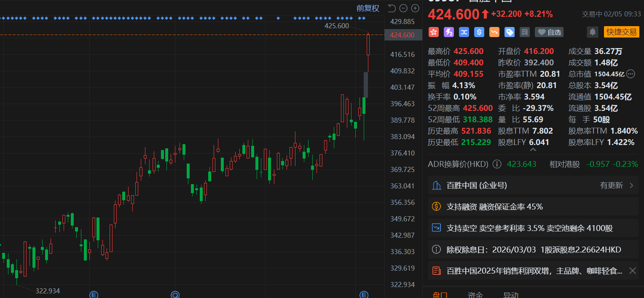Viewport: 644px width, 298px height.
Task: Open the gray notes icon
Action: (x=525, y=32)
